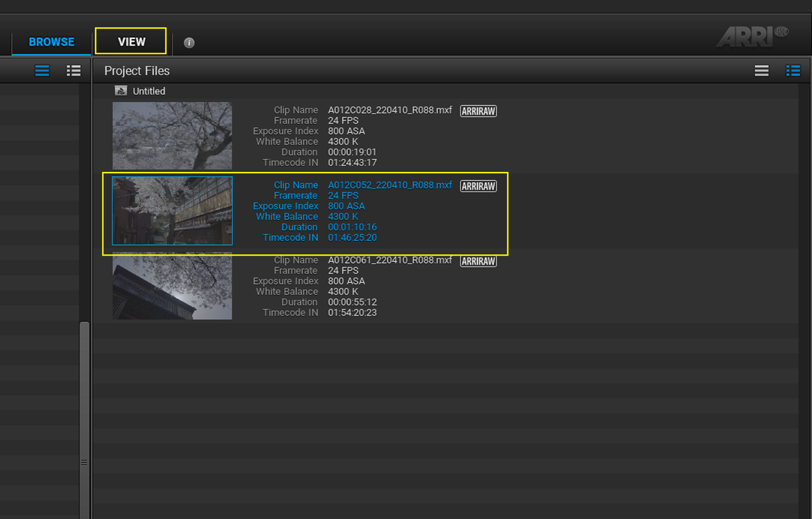The image size is (812, 519).
Task: Click ARRIRAW badge of clip A012C052
Action: (x=478, y=186)
